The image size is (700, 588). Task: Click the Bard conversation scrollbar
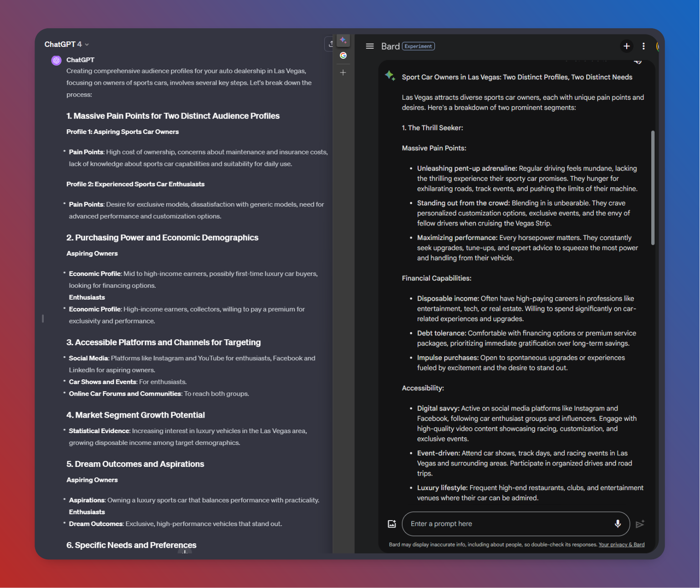pyautogui.click(x=653, y=188)
